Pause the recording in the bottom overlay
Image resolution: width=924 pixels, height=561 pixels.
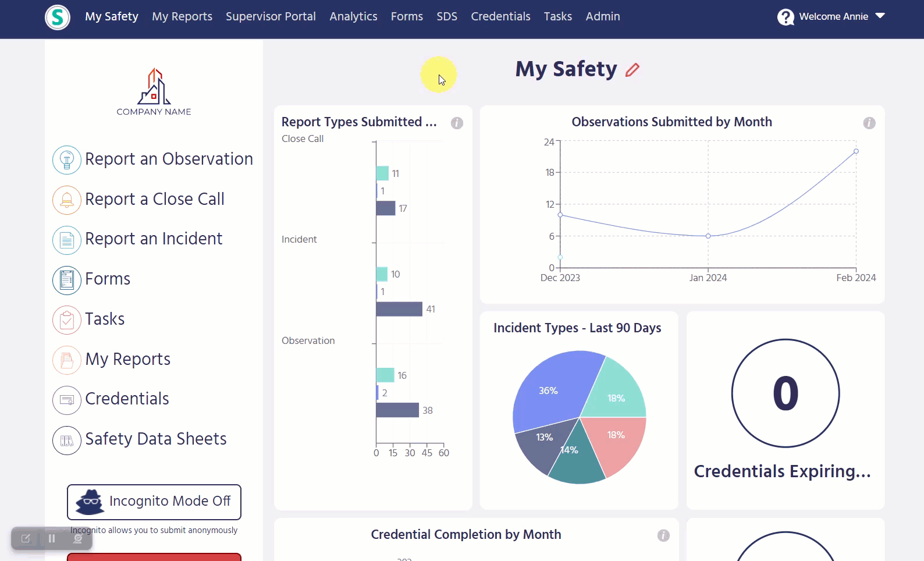52,538
